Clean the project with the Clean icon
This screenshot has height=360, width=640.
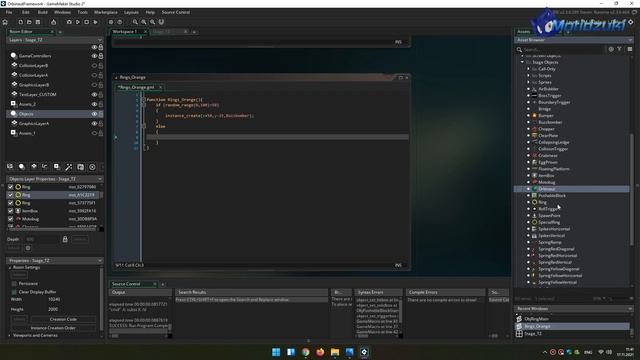[95, 22]
